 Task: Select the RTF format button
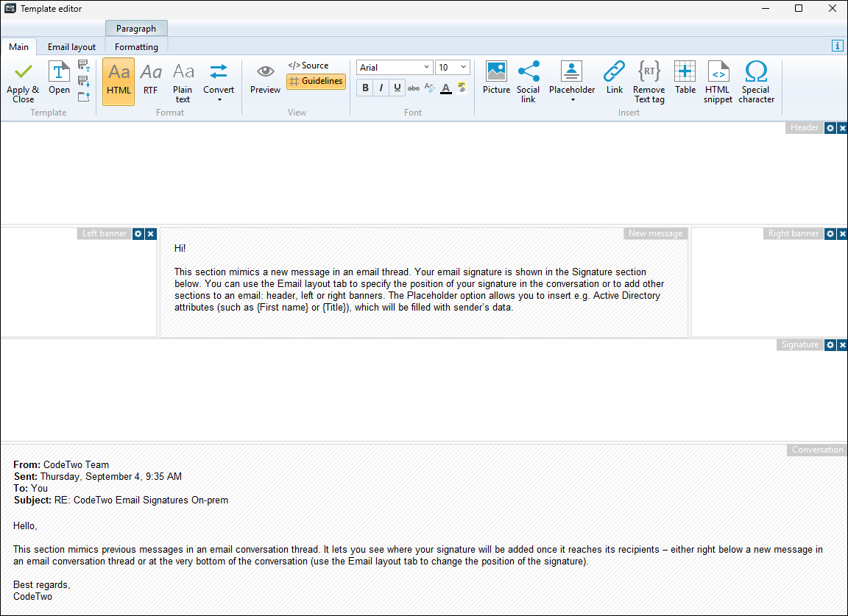click(150, 79)
